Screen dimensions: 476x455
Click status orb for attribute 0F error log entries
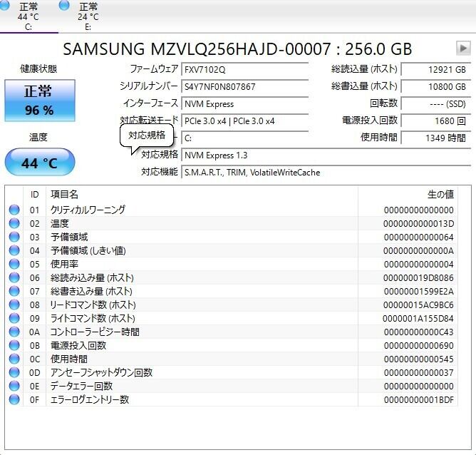coord(14,399)
